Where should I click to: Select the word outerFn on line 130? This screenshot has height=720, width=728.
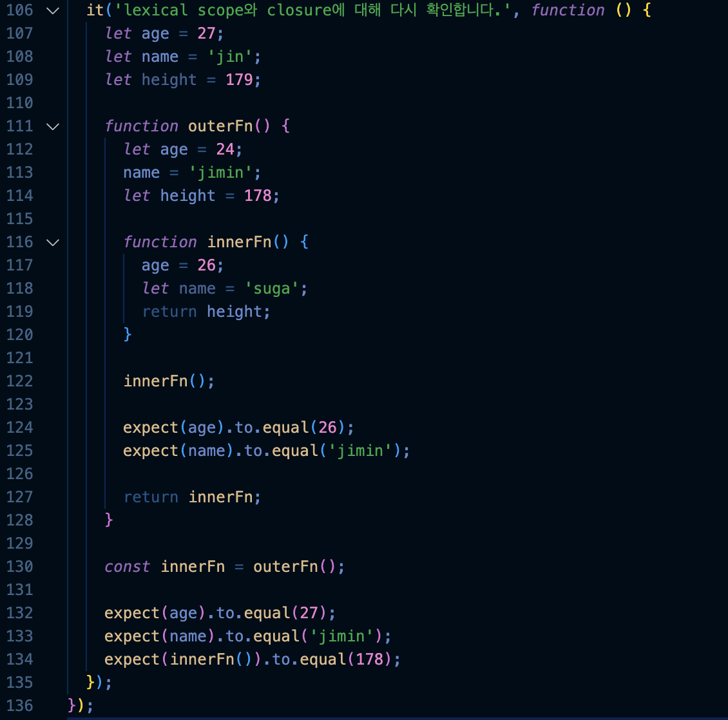point(285,566)
